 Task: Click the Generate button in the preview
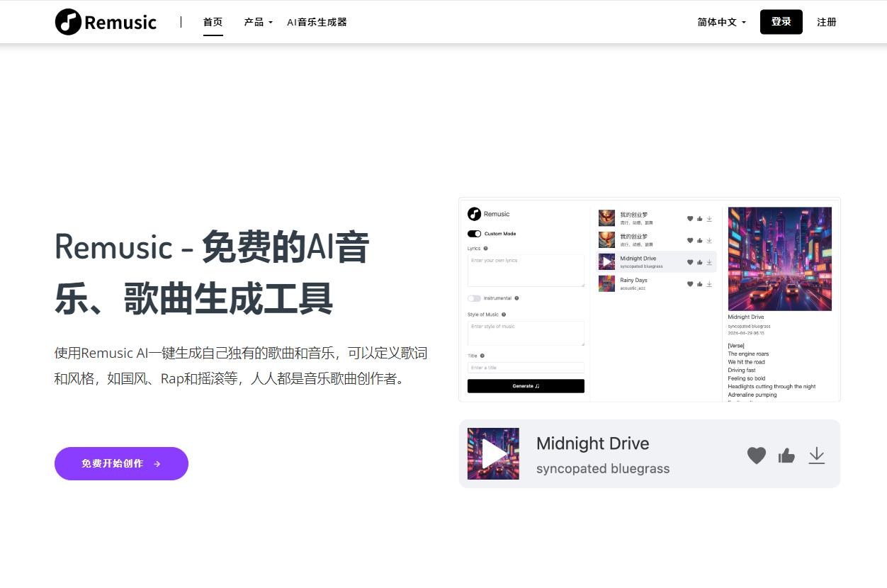coord(526,386)
